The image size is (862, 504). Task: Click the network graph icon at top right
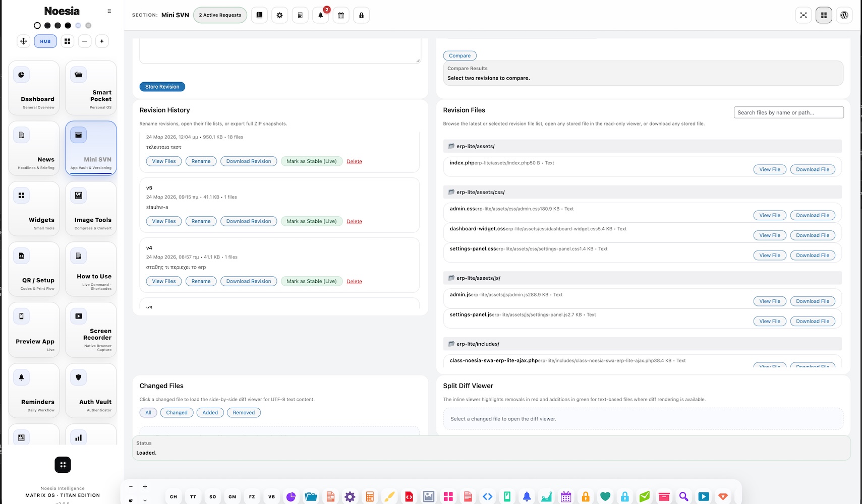[x=803, y=15]
